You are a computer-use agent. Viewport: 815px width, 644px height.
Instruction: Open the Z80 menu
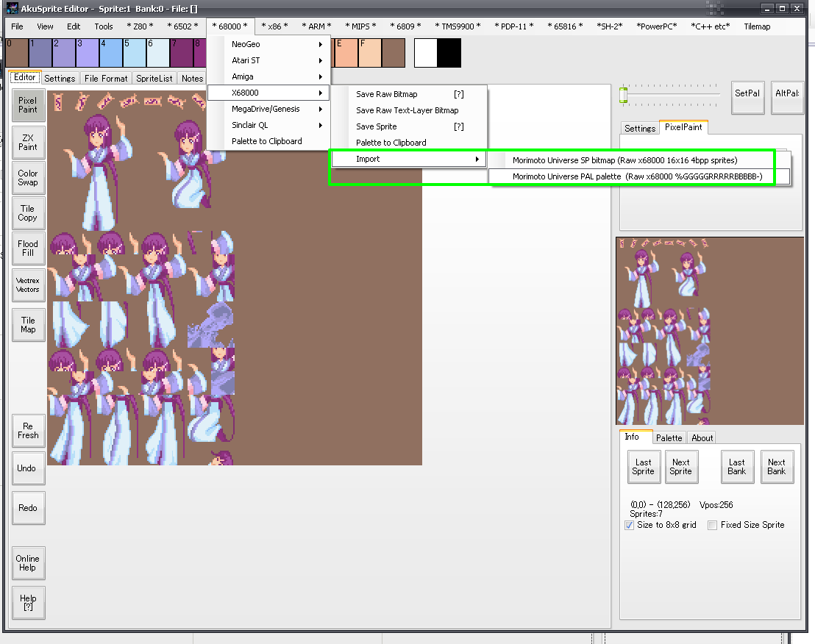[140, 26]
